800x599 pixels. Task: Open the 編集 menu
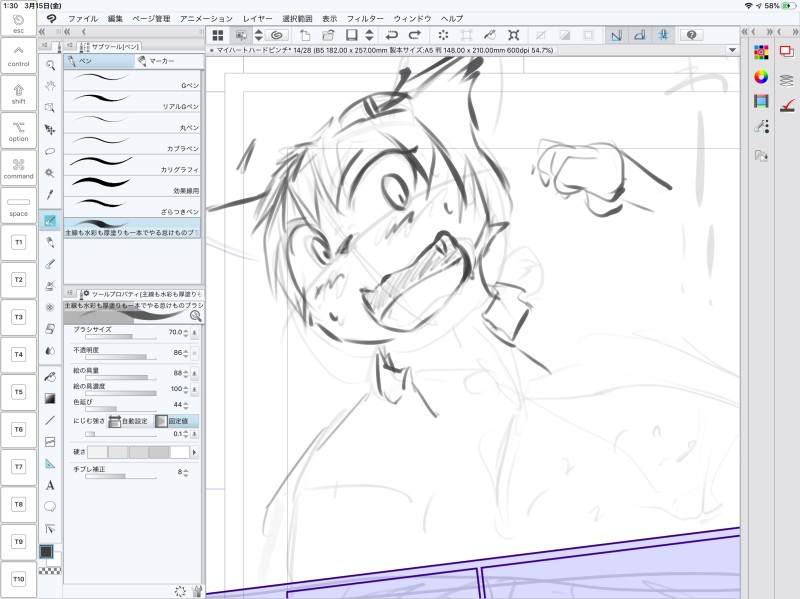pos(115,18)
